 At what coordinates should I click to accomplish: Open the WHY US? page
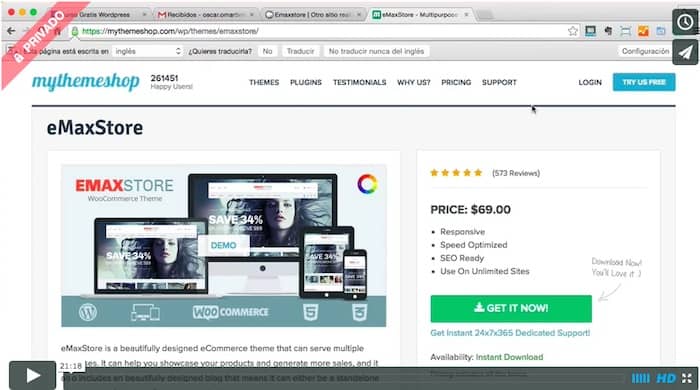pyautogui.click(x=414, y=83)
